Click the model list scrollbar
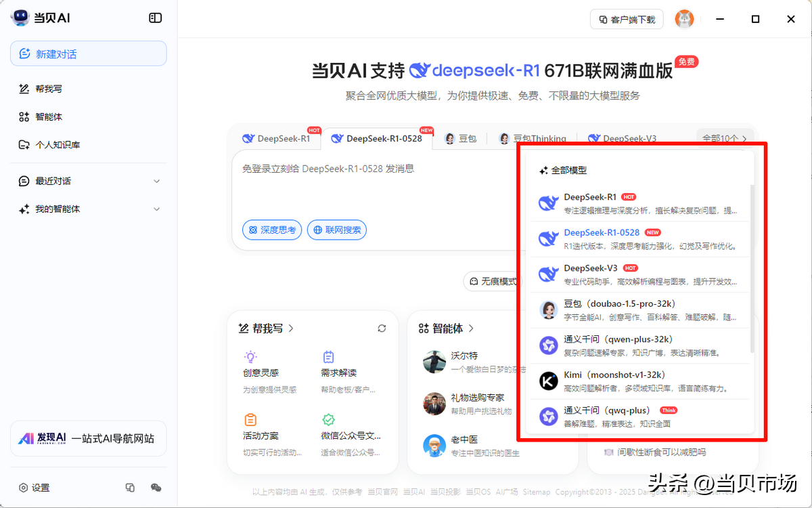The image size is (812, 508). pyautogui.click(x=752, y=268)
